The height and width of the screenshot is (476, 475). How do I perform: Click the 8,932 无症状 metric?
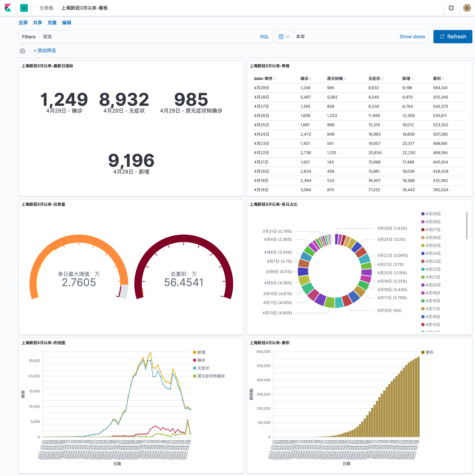pyautogui.click(x=124, y=100)
